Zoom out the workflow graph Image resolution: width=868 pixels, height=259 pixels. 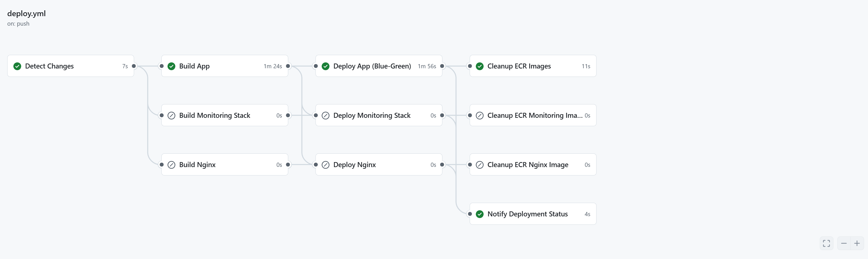[844, 243]
